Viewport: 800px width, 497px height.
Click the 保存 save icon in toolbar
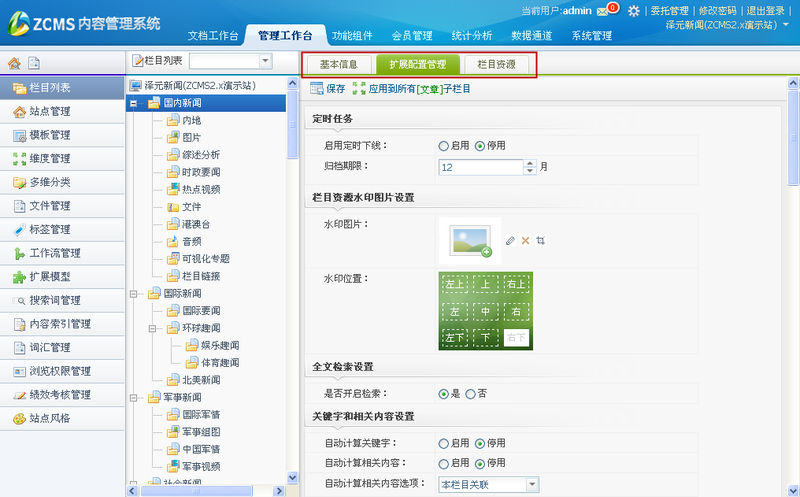pos(328,89)
